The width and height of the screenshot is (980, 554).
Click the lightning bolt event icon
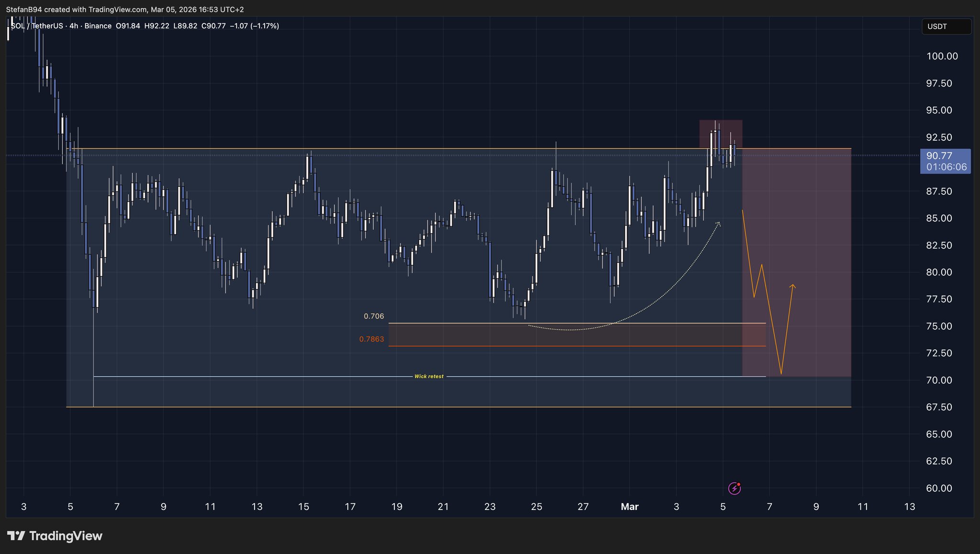coord(734,488)
